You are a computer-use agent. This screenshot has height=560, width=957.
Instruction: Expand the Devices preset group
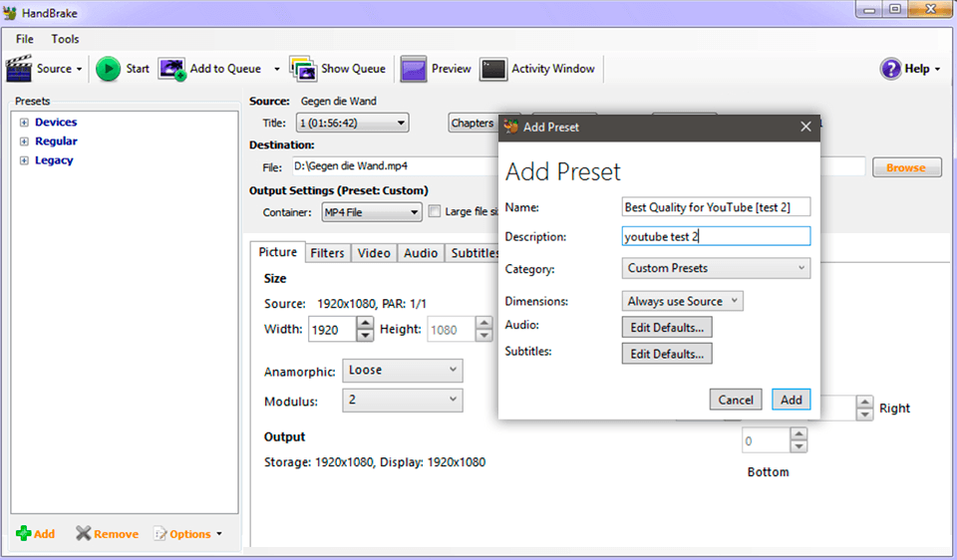click(x=24, y=123)
